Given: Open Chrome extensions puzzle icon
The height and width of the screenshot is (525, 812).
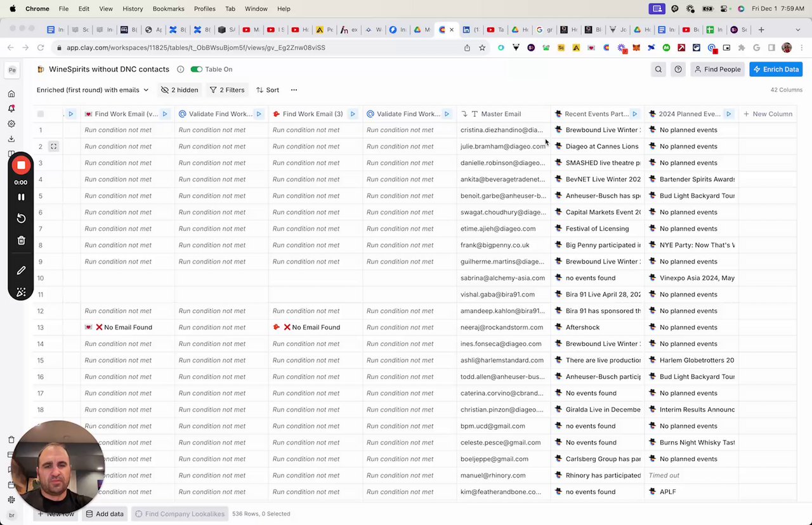Looking at the screenshot, I should pyautogui.click(x=742, y=48).
